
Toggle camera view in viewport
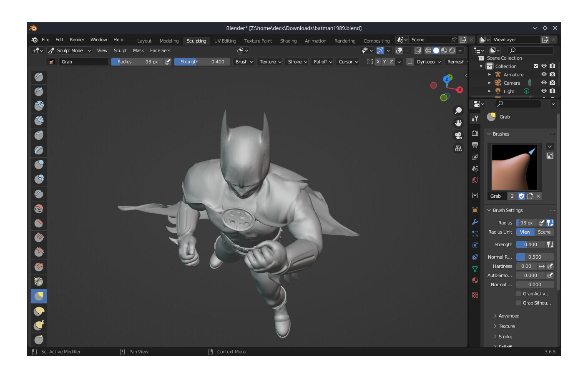click(458, 136)
